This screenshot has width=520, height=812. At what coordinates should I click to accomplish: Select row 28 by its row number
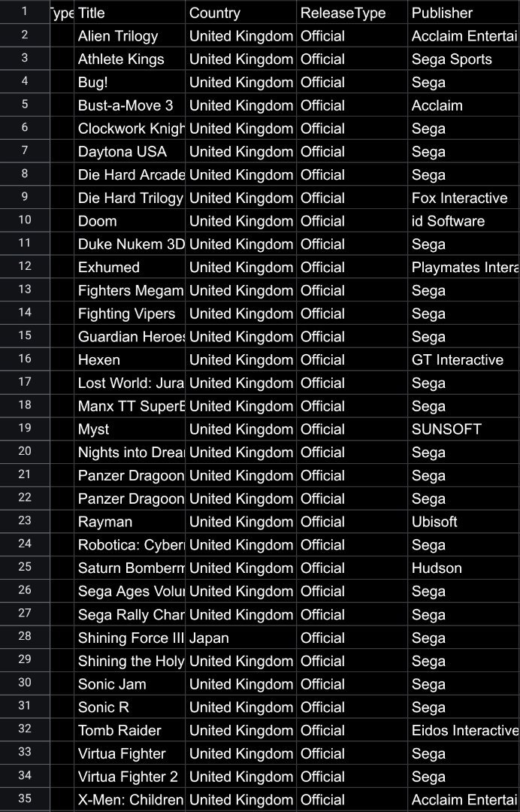click(25, 637)
